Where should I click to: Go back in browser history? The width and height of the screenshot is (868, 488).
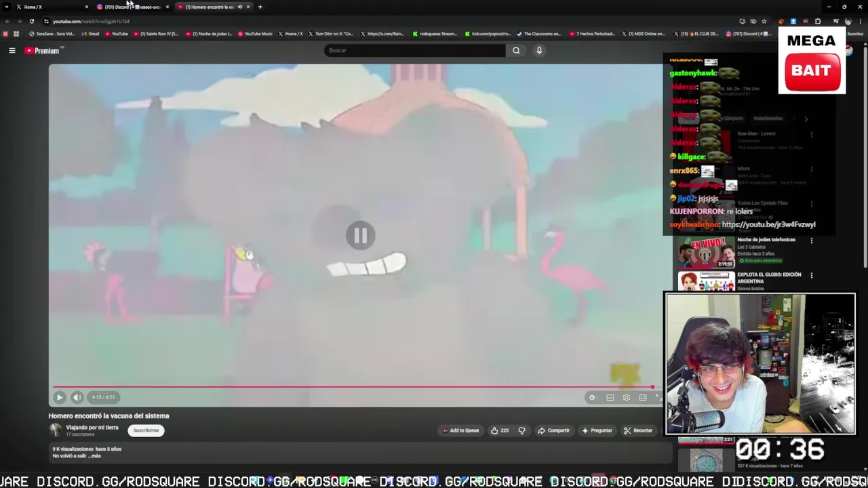point(7,21)
